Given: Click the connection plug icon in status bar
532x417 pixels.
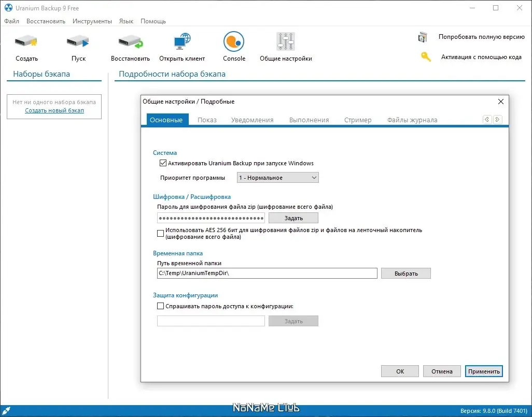Looking at the screenshot, I should coord(6,411).
